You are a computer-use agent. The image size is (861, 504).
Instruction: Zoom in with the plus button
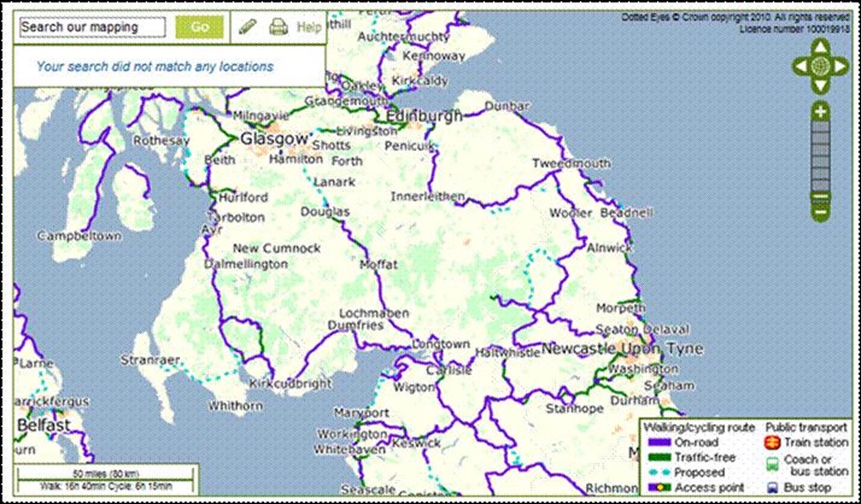[820, 113]
